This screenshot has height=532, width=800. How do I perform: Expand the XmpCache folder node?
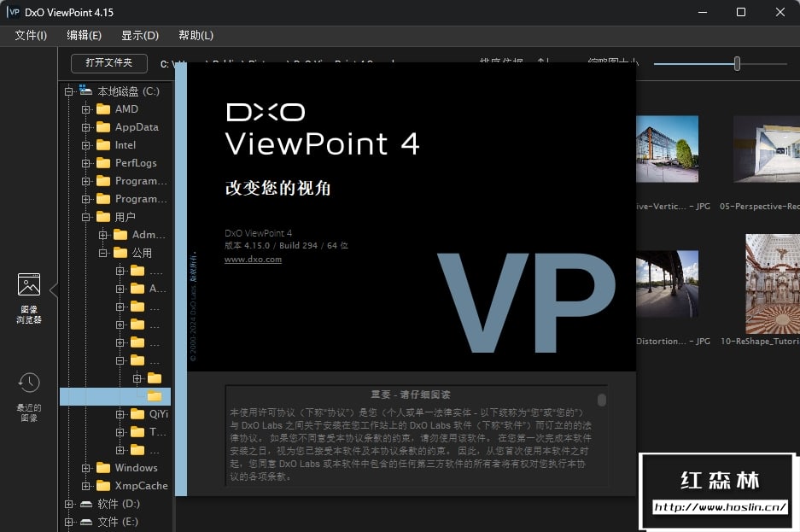click(x=85, y=486)
